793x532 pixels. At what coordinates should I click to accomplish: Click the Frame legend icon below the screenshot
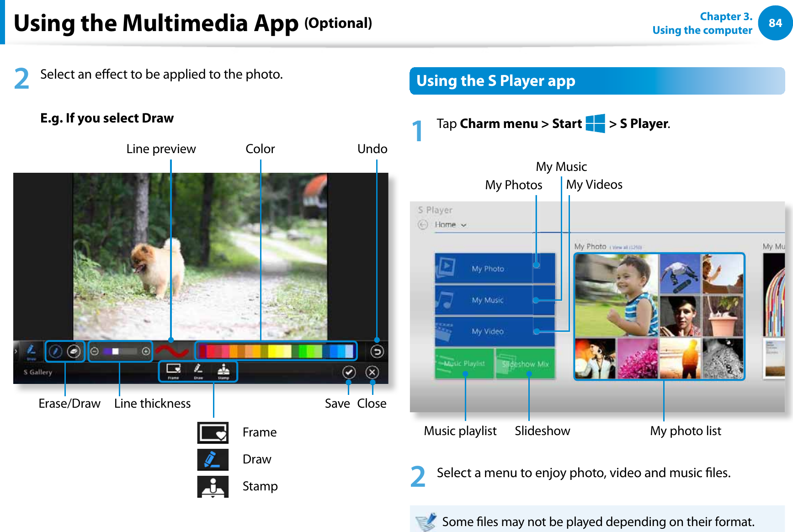[213, 432]
